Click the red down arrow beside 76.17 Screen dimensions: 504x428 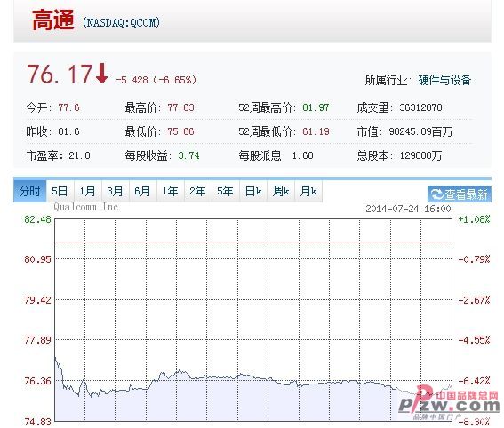[102, 74]
